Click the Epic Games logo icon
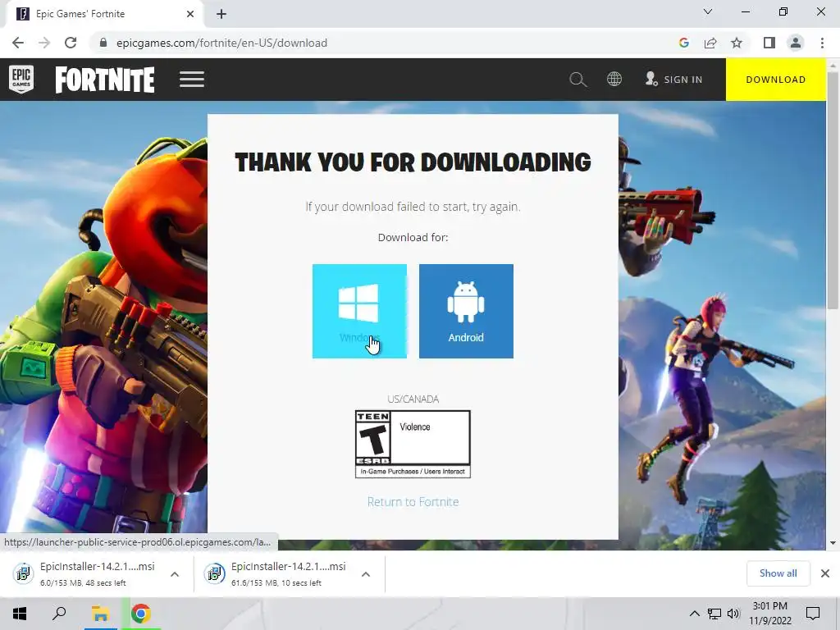 pos(21,80)
